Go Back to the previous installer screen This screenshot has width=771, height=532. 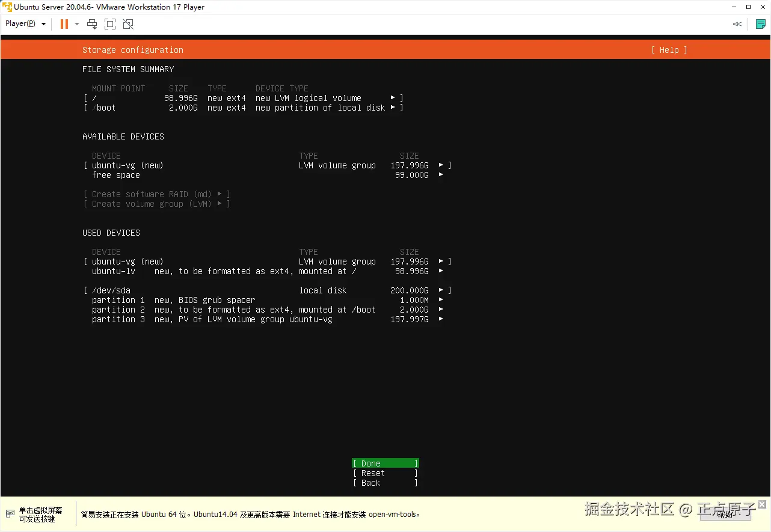tap(385, 483)
